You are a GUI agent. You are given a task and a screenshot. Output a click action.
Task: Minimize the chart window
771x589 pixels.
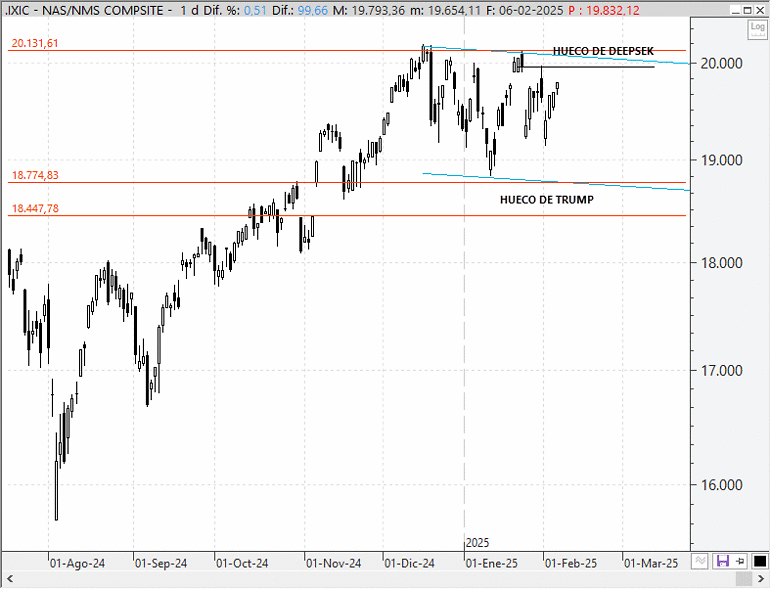tap(736, 10)
